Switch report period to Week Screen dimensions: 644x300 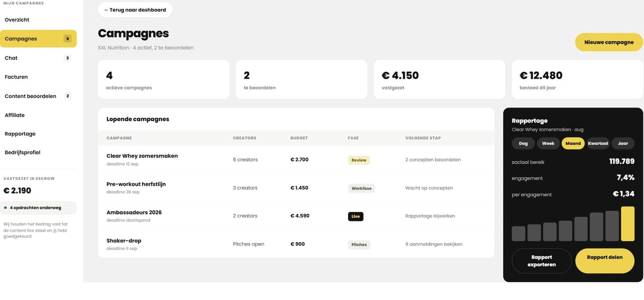[x=548, y=143]
